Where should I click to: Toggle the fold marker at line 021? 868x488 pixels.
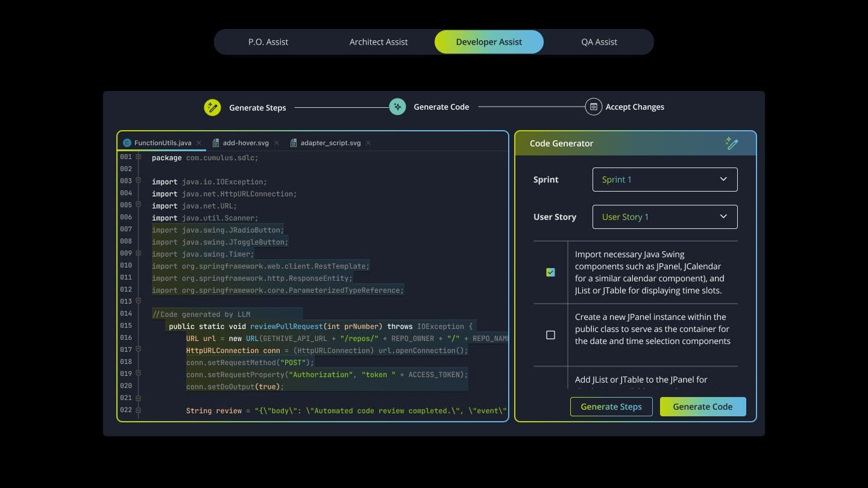click(x=138, y=398)
